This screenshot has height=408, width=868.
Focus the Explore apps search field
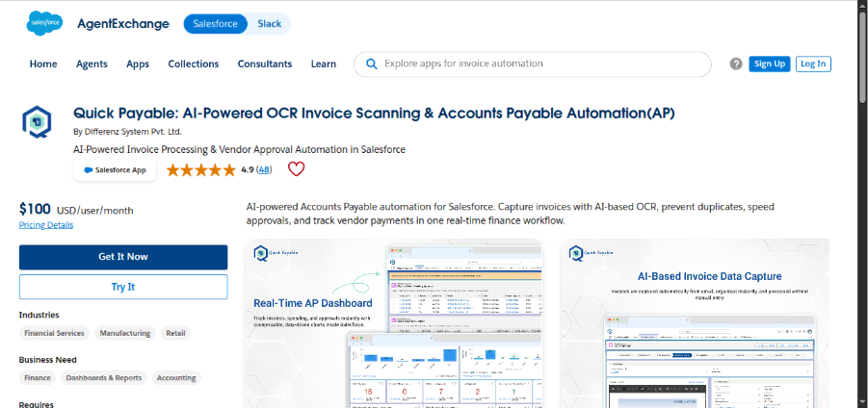(533, 64)
